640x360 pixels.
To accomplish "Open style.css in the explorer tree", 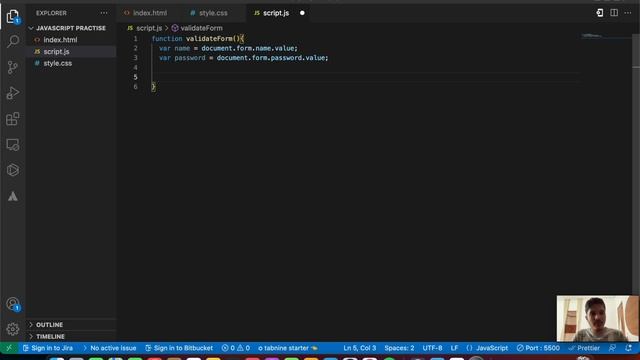I will (58, 64).
